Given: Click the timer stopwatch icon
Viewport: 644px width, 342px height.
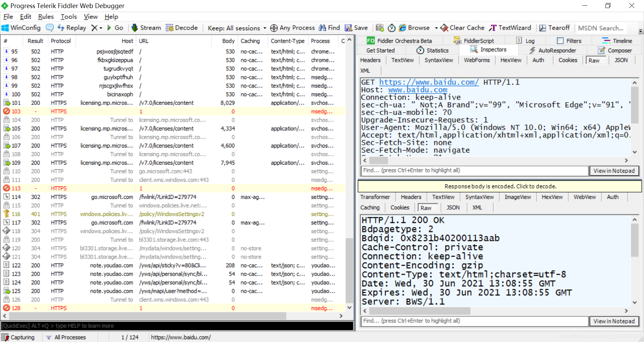Looking at the screenshot, I should [x=391, y=28].
